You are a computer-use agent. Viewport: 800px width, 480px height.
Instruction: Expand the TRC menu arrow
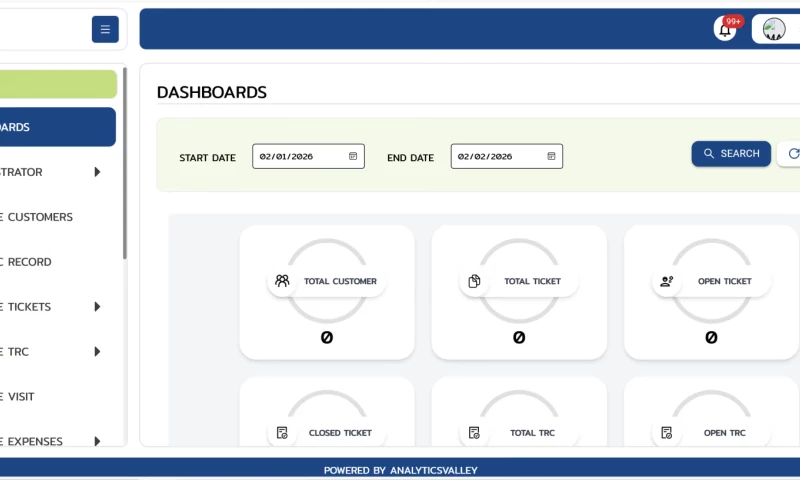[x=97, y=351]
